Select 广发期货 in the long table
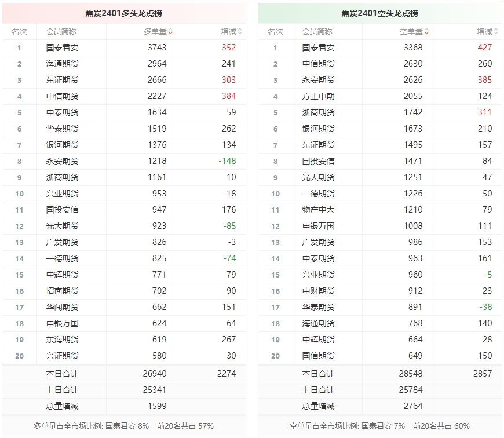The width and height of the screenshot is (504, 438). tap(62, 242)
